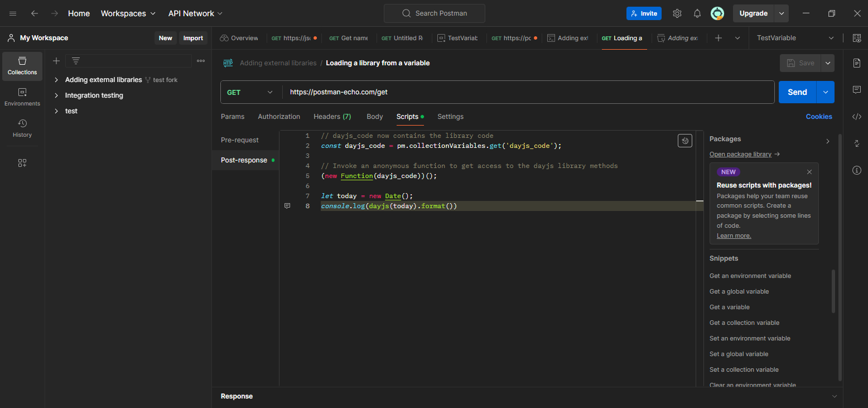Click the snippets panel scrollbar
This screenshot has height=408, width=868.
click(x=833, y=291)
